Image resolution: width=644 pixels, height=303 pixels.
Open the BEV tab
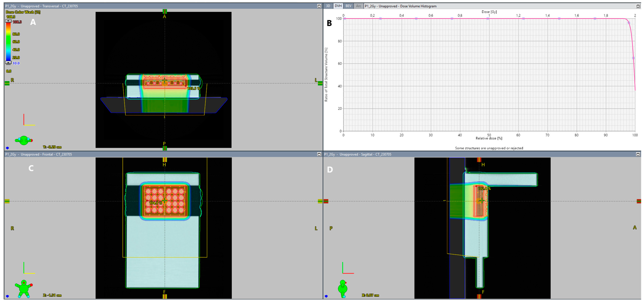coord(348,6)
